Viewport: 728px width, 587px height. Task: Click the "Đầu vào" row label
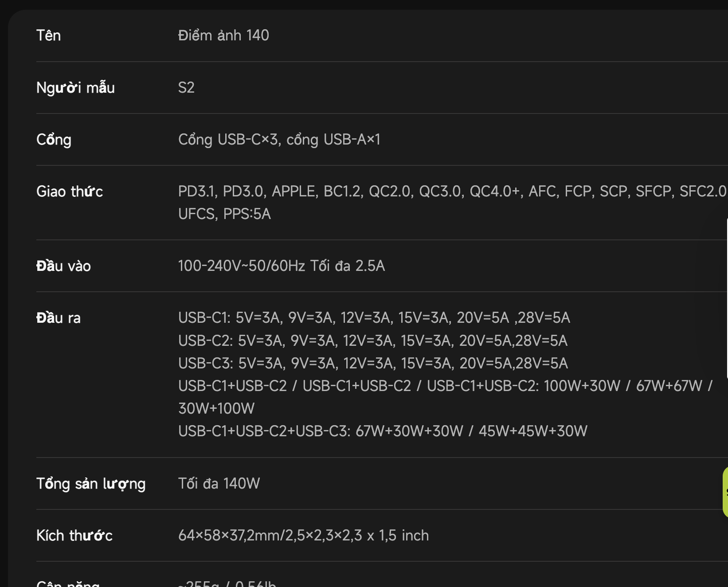coord(63,266)
